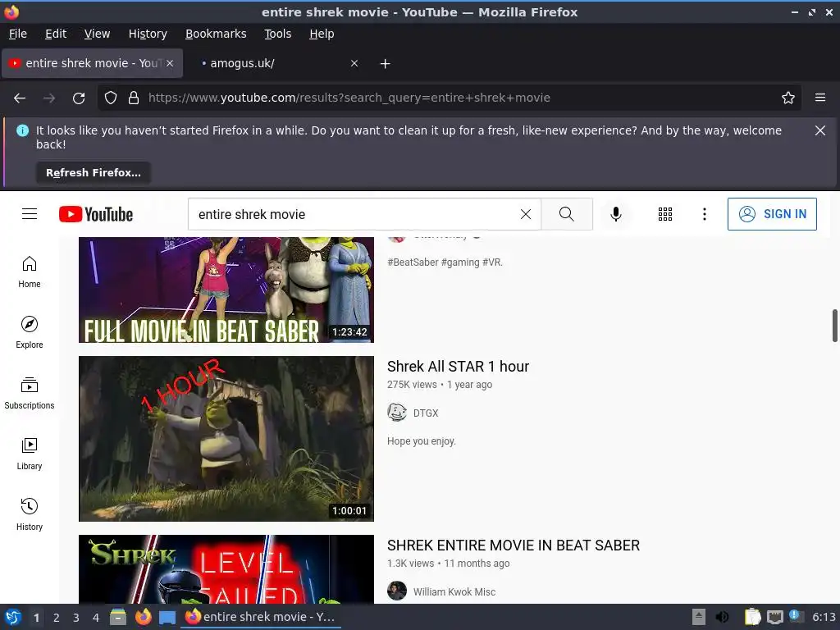Play the Shrek 1 HOUR video thumbnail
Image resolution: width=840 pixels, height=630 pixels.
click(x=226, y=439)
